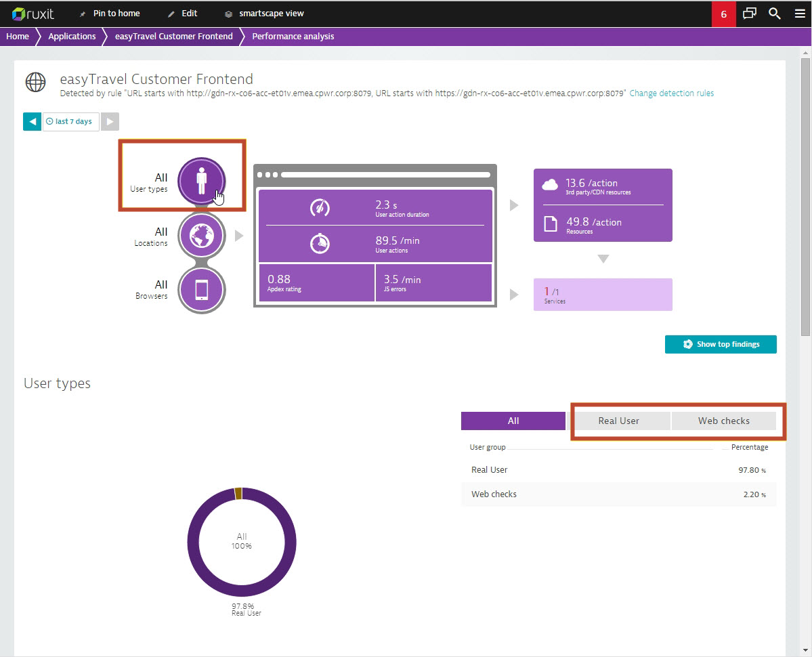812x657 pixels.
Task: Open the Apdex rating 0.88 tile
Action: click(316, 282)
